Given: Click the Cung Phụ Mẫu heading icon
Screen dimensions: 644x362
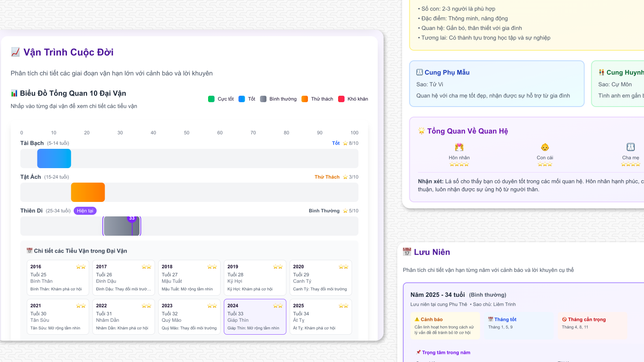Looking at the screenshot, I should click(x=419, y=72).
